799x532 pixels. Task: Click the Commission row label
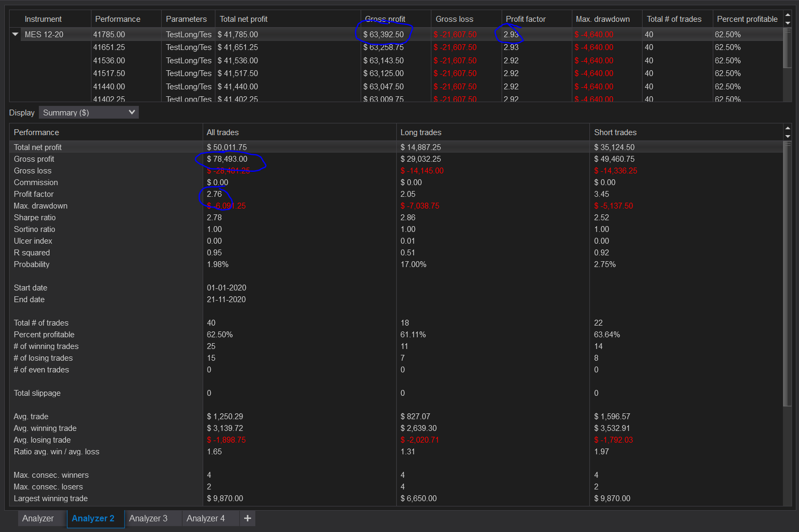click(36, 182)
